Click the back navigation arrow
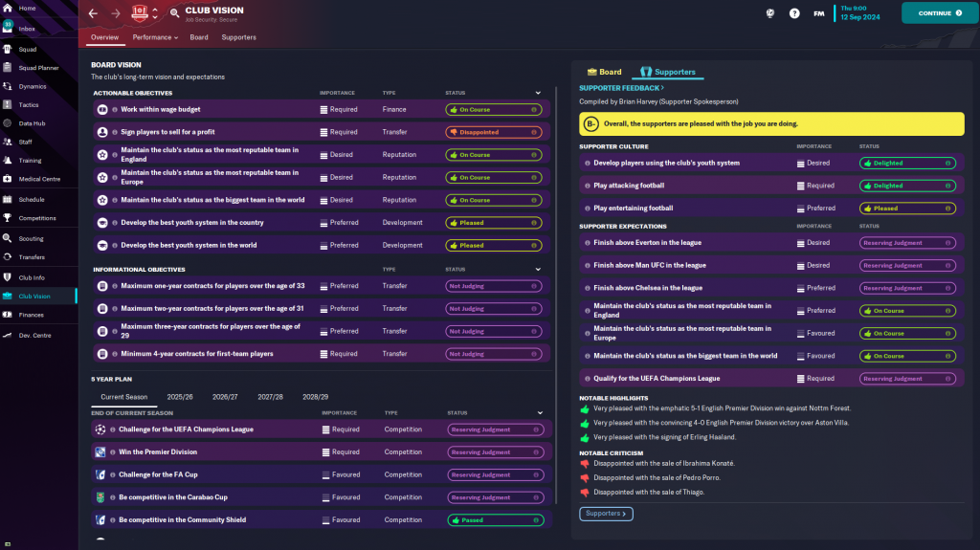This screenshot has height=550, width=980. pos(93,13)
